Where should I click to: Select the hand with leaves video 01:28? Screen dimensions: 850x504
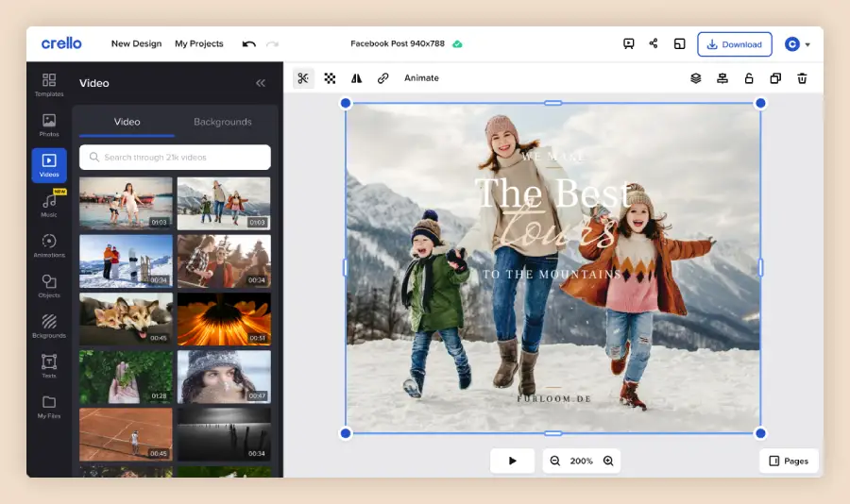[126, 377]
